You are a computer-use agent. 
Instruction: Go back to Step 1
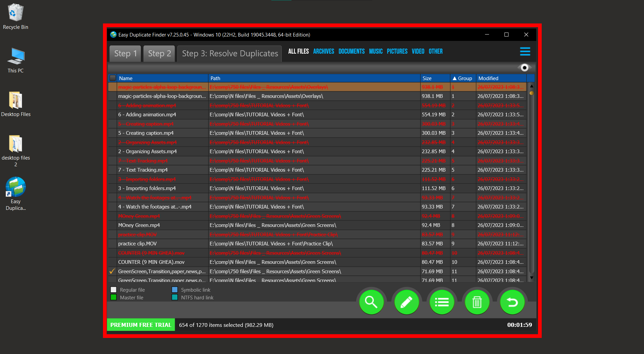click(125, 53)
